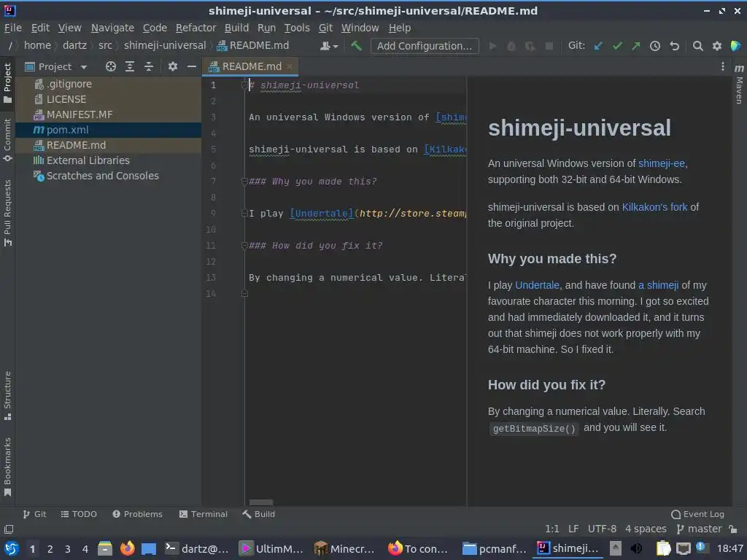
Task: Select External Libraries in project tree
Action: click(108, 160)
